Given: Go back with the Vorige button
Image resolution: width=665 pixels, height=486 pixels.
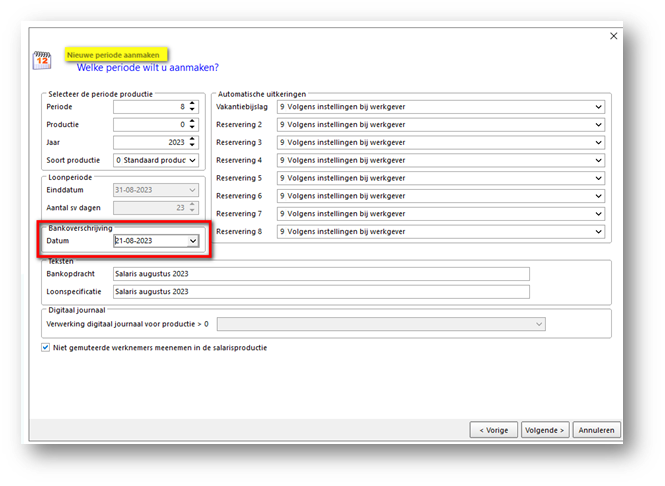Looking at the screenshot, I should [493, 430].
